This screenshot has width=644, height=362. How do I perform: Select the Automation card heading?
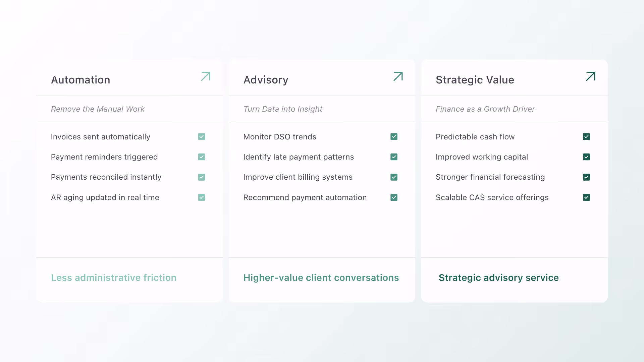click(80, 80)
